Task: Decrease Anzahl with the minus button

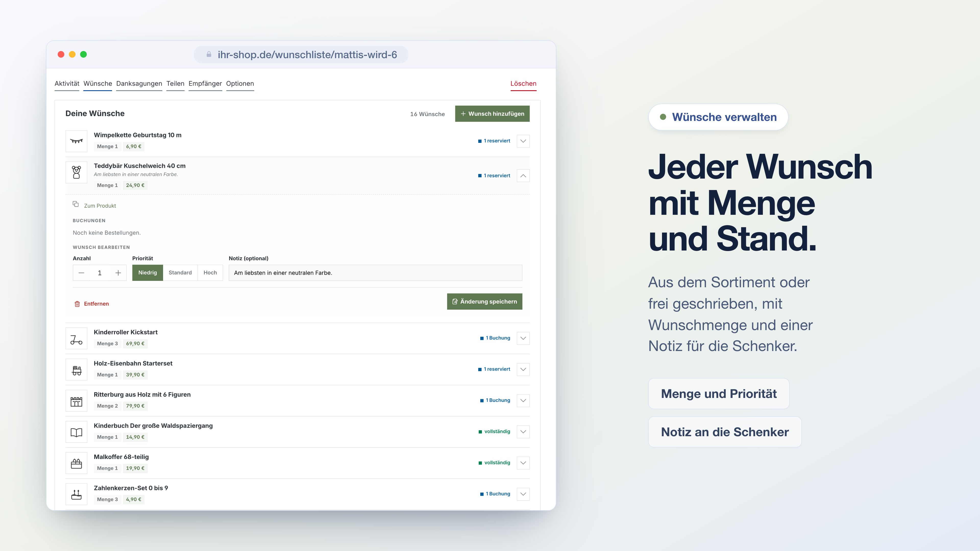Action: [x=81, y=273]
